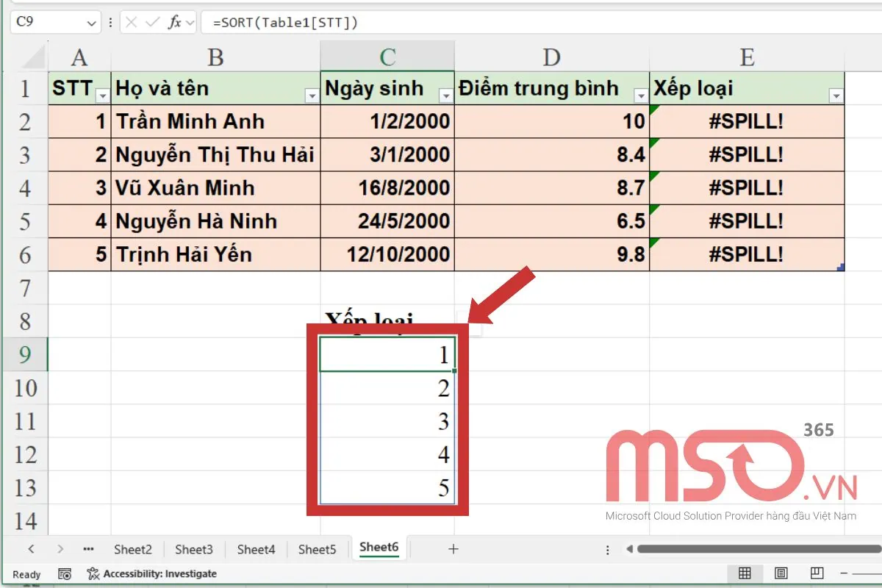Open the filter dropdown for Xếp loại column
Viewport: 882px width, 588px height.
(836, 96)
